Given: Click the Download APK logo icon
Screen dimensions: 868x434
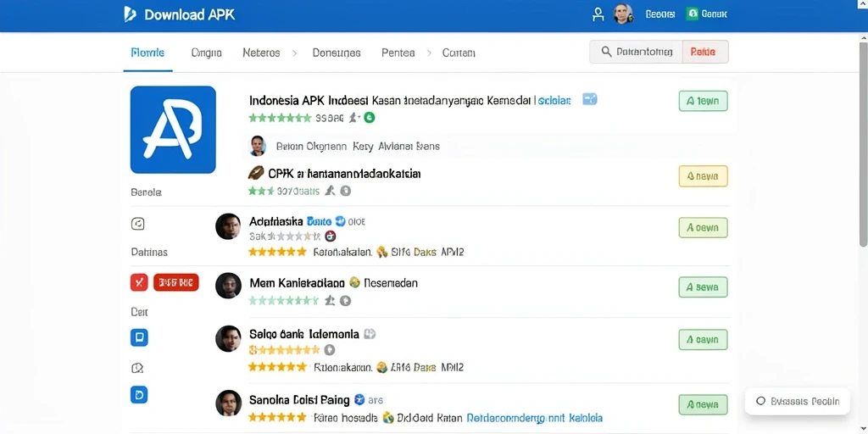Looking at the screenshot, I should (130, 14).
